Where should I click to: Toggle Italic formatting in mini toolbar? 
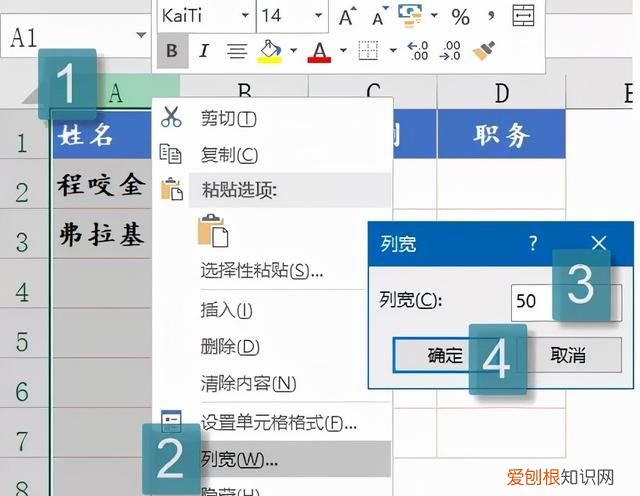204,50
